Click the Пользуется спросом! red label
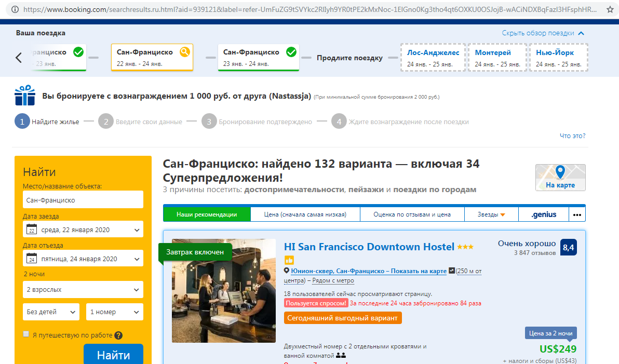619x364 pixels. click(x=316, y=303)
